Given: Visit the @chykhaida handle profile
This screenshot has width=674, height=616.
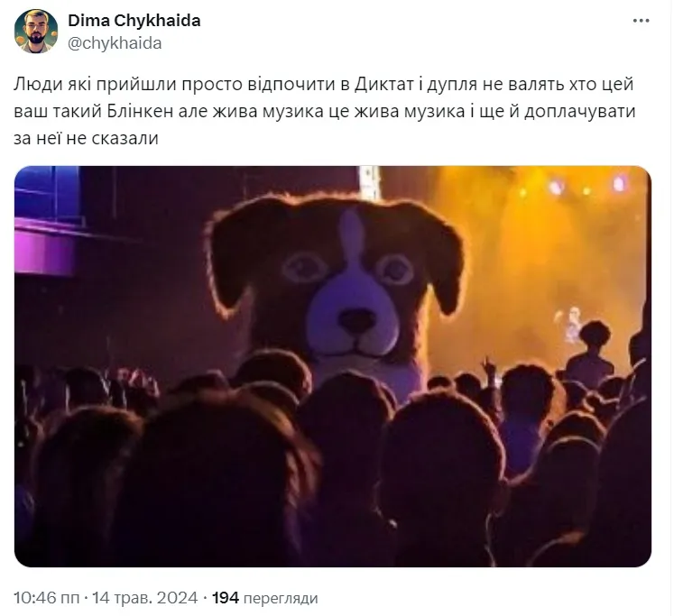Looking at the screenshot, I should click(x=115, y=43).
